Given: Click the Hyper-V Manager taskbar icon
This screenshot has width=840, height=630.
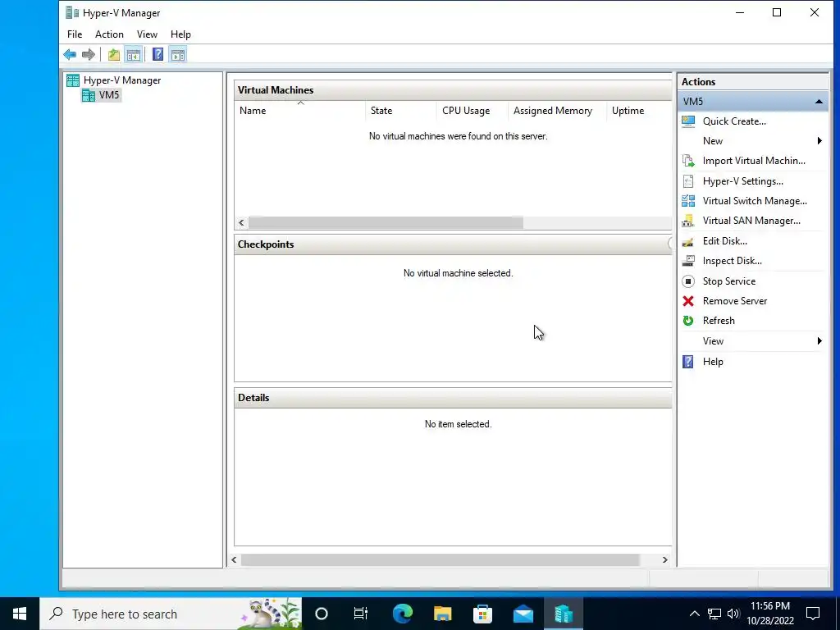Looking at the screenshot, I should (563, 614).
